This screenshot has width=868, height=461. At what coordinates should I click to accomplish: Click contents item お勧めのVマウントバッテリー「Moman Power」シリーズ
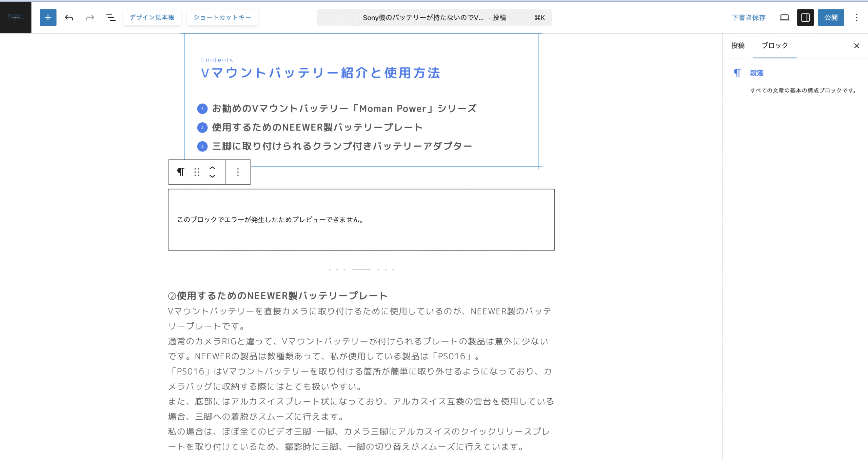[344, 108]
